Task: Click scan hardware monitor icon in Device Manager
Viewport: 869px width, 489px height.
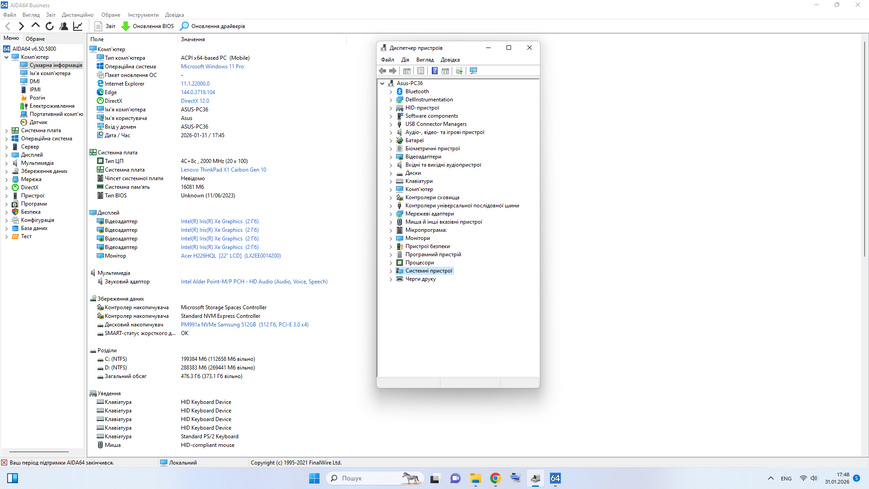Action: coord(473,71)
